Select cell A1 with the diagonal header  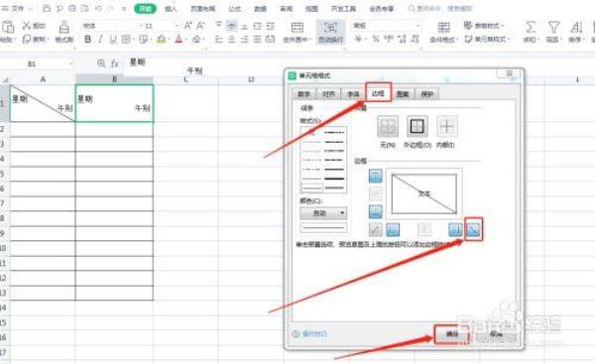pos(43,103)
